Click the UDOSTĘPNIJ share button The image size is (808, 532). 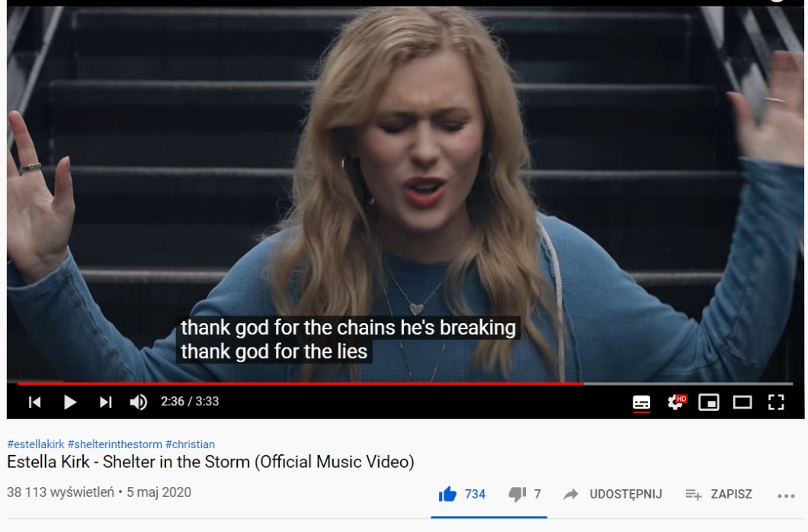point(626,495)
